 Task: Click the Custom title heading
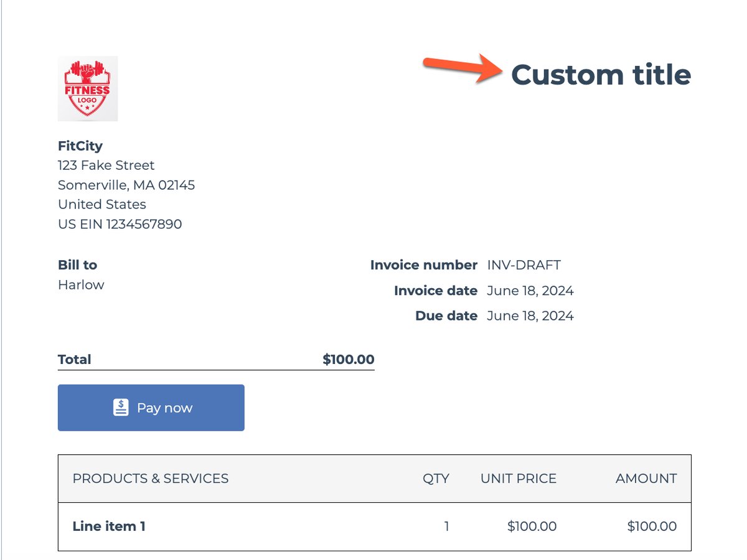point(601,75)
